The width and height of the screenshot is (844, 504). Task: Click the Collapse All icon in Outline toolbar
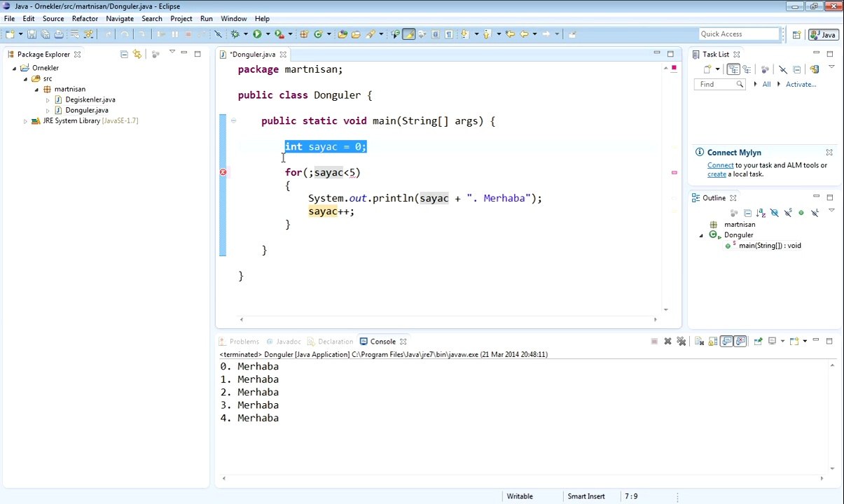pos(748,213)
